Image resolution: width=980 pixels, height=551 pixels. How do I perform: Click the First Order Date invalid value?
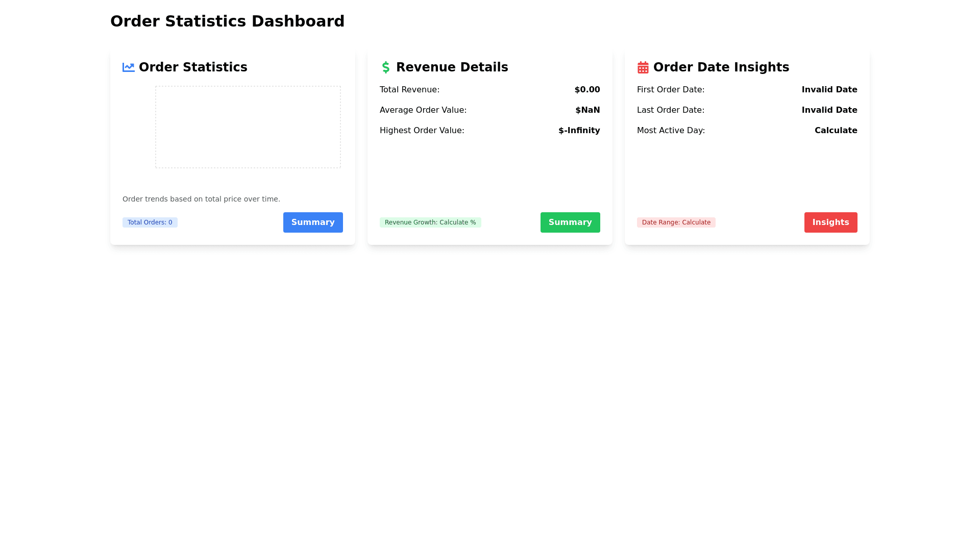click(829, 90)
